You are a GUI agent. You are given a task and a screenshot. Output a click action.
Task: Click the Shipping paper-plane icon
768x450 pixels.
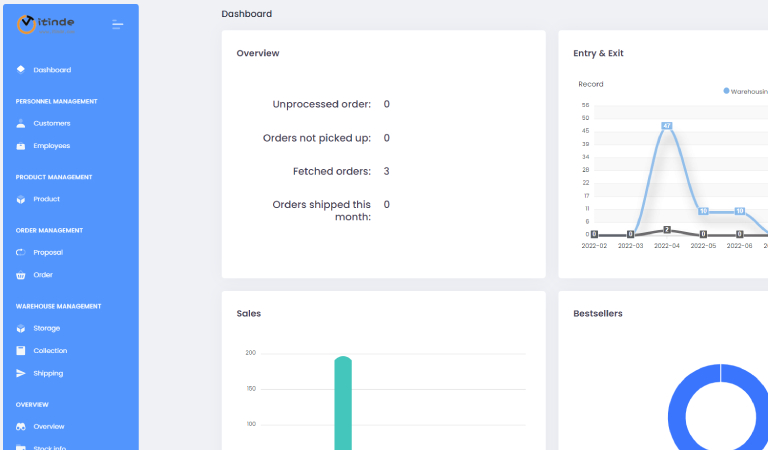coord(21,373)
